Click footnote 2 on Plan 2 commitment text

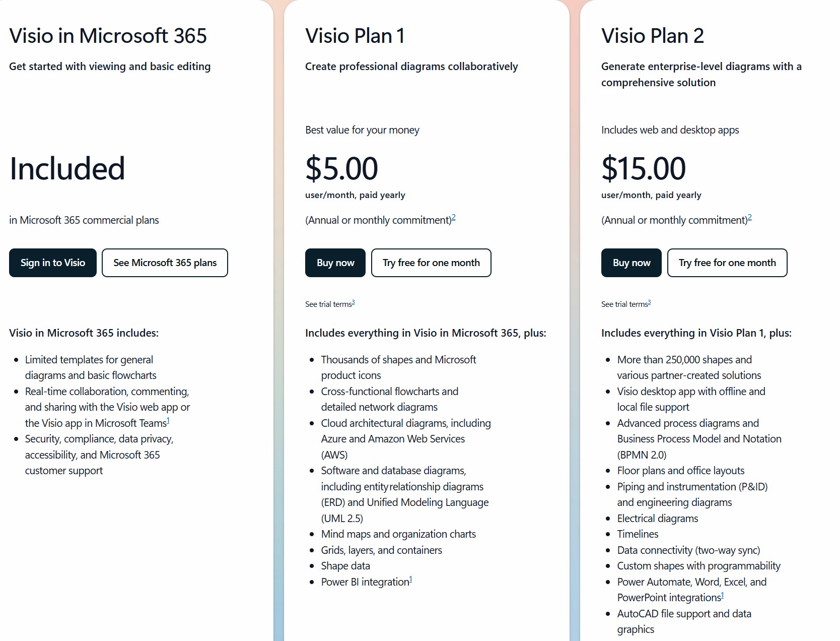click(750, 217)
